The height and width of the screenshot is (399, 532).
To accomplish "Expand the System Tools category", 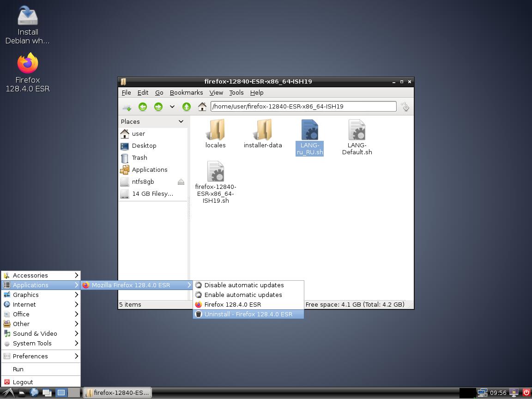I will 41,344.
